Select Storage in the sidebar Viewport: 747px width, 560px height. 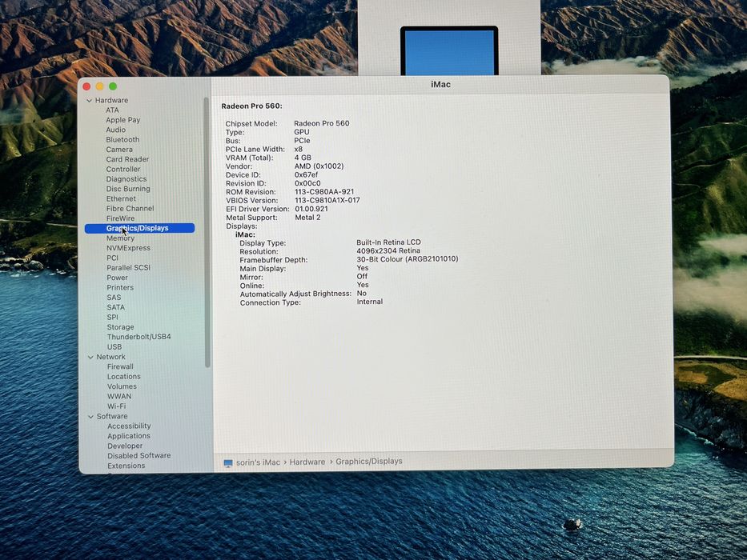click(x=121, y=327)
